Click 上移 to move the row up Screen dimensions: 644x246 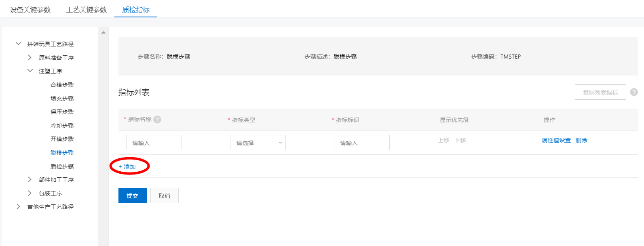click(x=443, y=140)
